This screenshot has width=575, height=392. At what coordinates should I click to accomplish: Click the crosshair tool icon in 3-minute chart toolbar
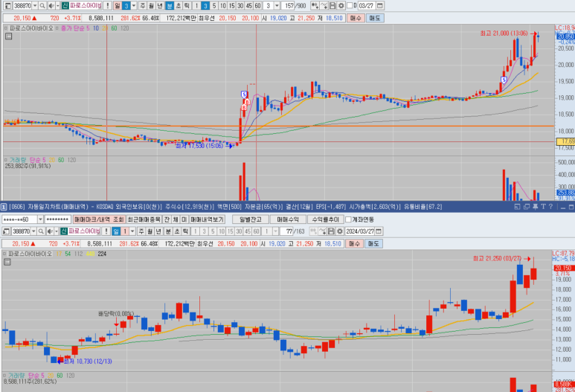[315, 6]
